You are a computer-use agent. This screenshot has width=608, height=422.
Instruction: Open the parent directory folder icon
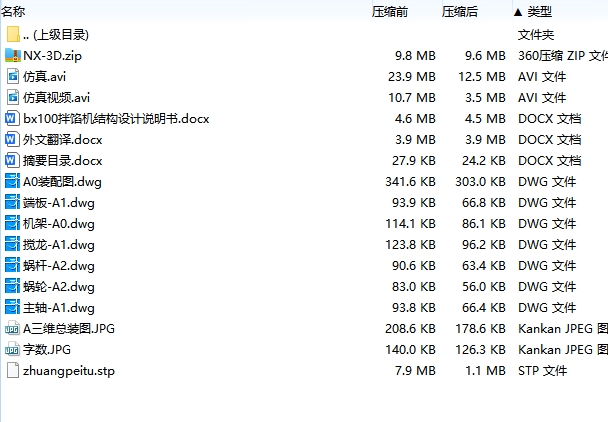tap(13, 35)
